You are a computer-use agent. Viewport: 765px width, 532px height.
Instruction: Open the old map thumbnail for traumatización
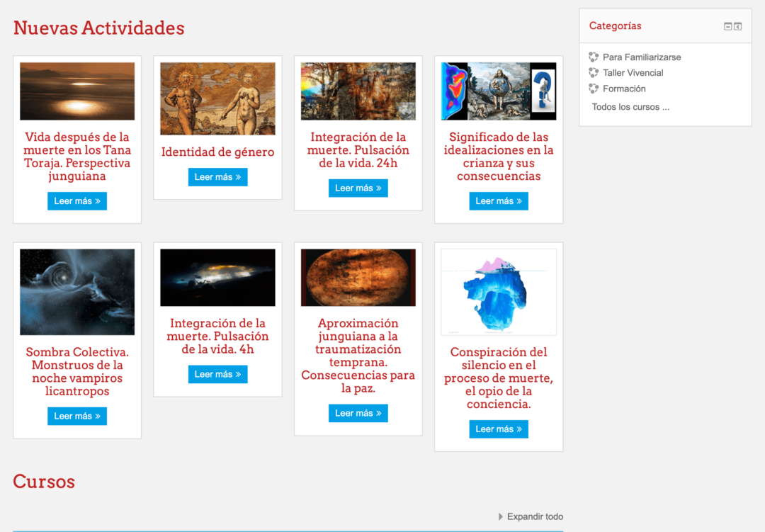click(358, 278)
